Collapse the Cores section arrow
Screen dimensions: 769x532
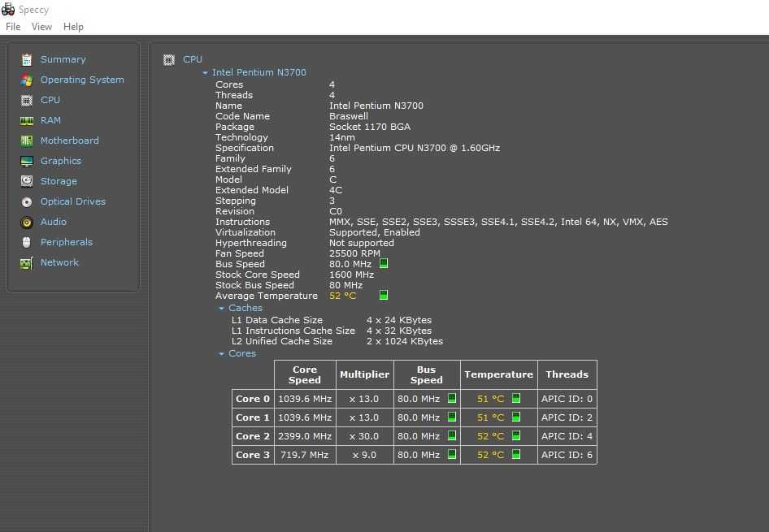click(x=221, y=353)
